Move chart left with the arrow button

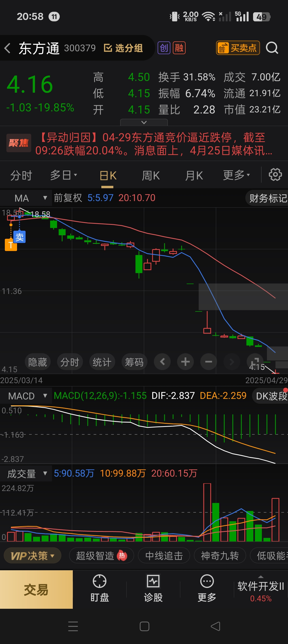click(162, 362)
